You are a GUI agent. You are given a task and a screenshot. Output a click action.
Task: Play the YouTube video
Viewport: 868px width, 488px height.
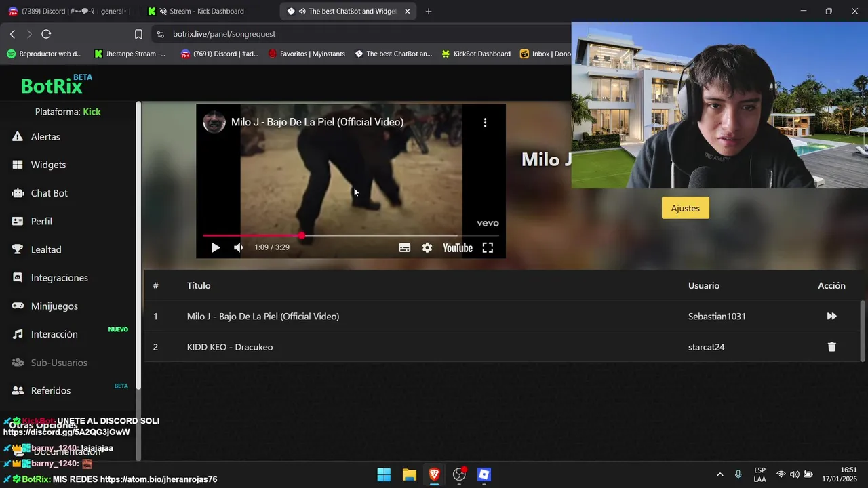point(215,247)
